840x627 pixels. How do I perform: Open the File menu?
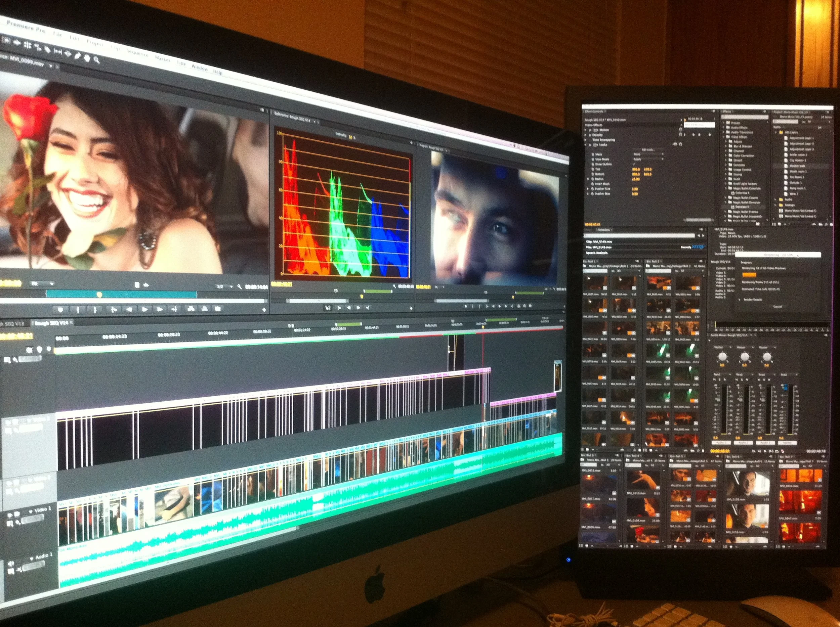58,34
